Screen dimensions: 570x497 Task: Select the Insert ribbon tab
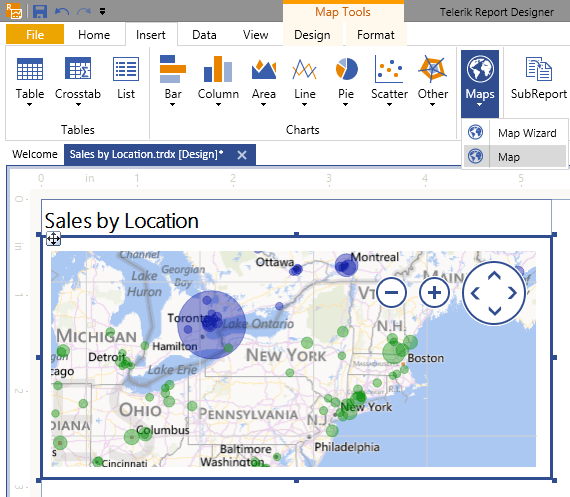(x=150, y=35)
